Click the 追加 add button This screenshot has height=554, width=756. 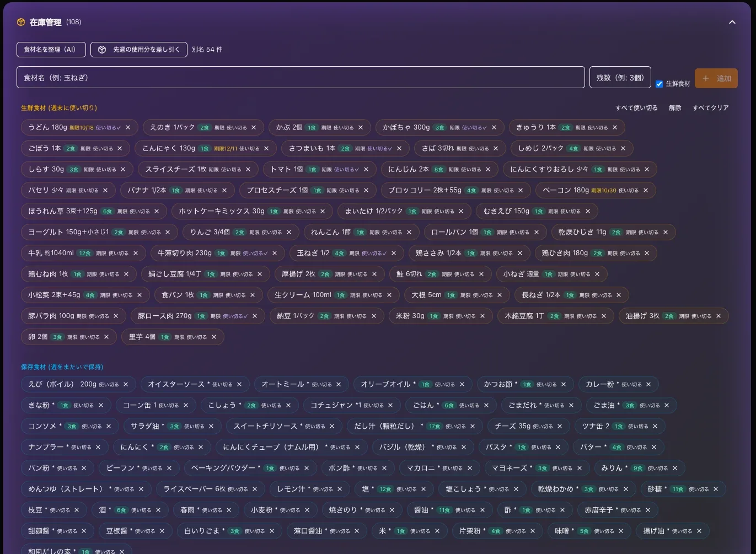pos(716,78)
